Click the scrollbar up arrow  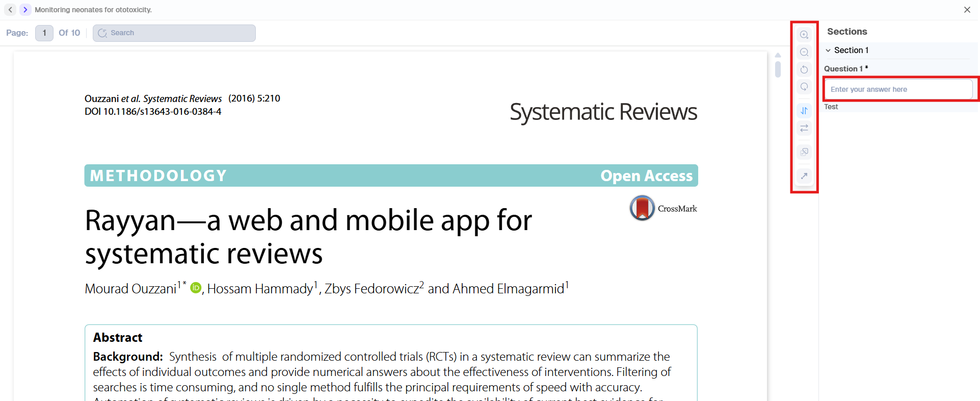(x=778, y=55)
